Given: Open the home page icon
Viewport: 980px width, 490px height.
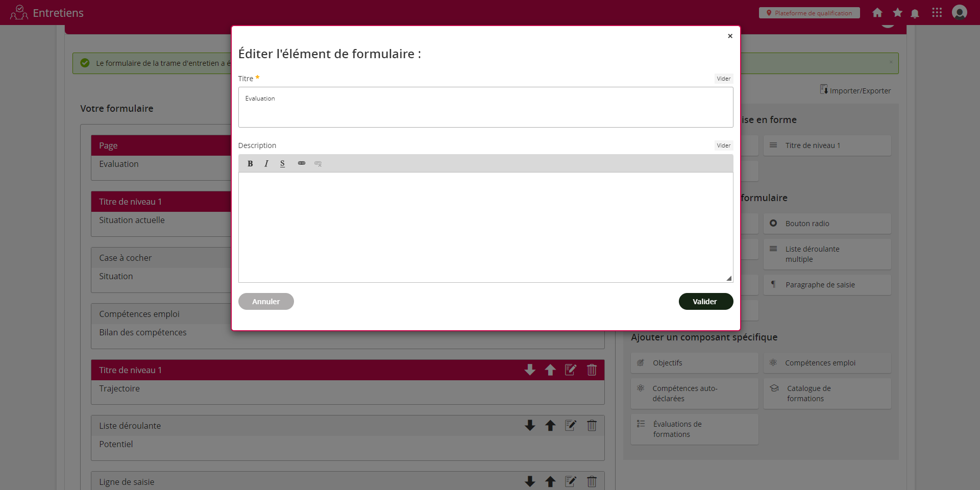Looking at the screenshot, I should [877, 13].
